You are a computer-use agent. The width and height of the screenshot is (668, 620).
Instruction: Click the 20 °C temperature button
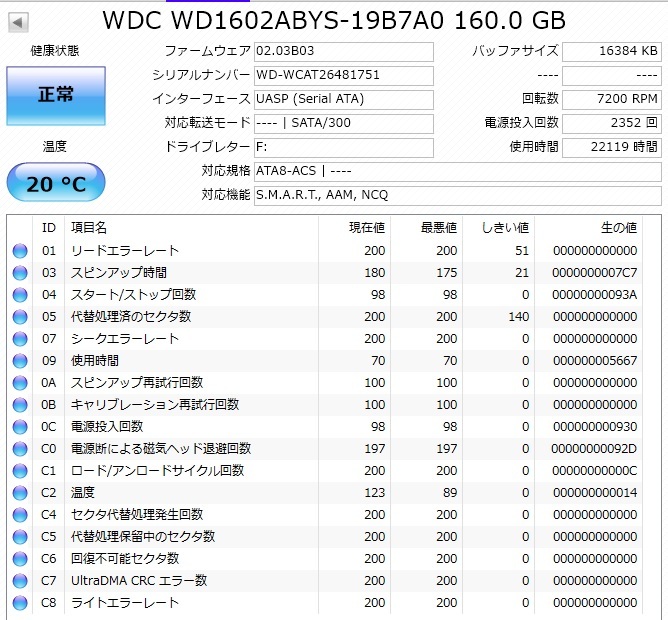click(56, 182)
